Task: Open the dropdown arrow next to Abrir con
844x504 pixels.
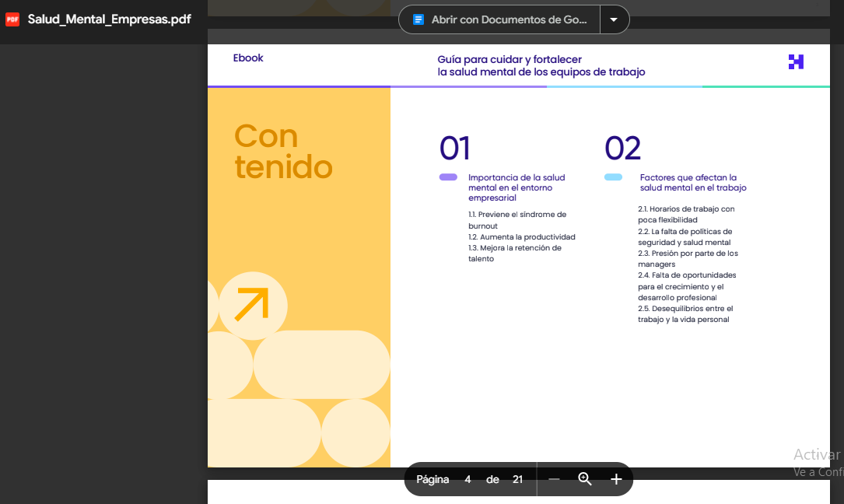Action: (x=615, y=19)
